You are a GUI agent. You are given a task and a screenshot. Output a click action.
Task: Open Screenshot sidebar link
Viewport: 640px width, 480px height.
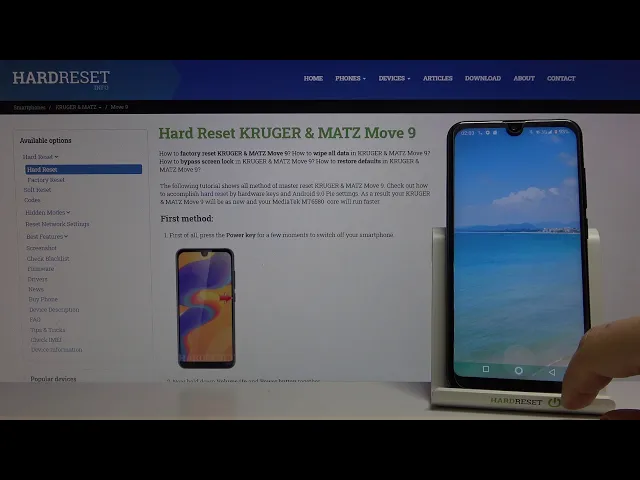click(41, 248)
